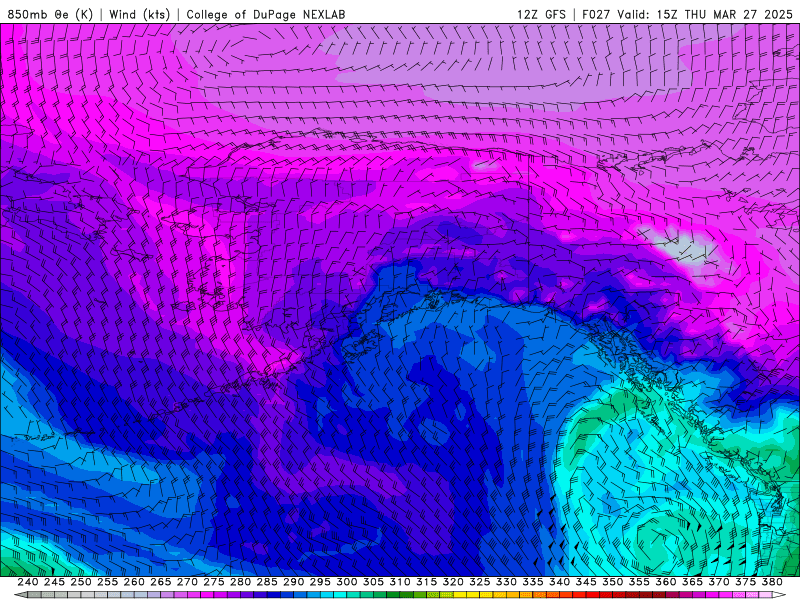Image resolution: width=800 pixels, height=600 pixels.
Task: Click the 270 color scale label
Action: click(x=187, y=582)
